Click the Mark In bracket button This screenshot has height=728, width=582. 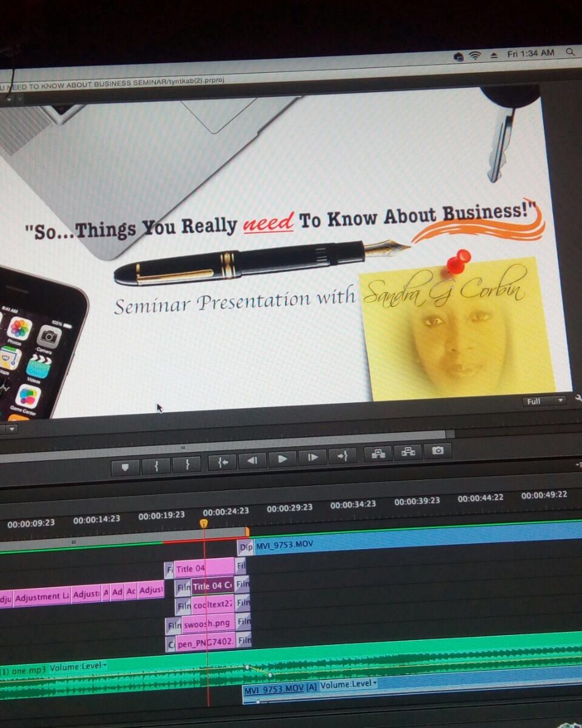click(156, 466)
